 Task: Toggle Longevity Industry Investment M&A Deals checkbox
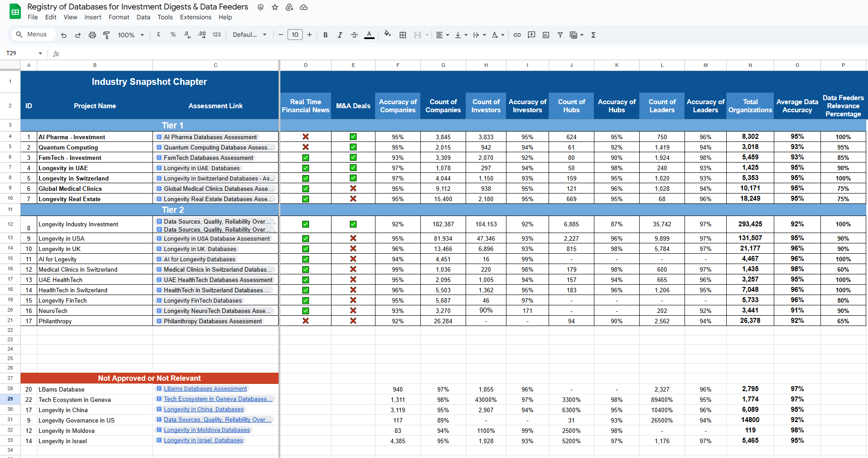[x=353, y=224]
